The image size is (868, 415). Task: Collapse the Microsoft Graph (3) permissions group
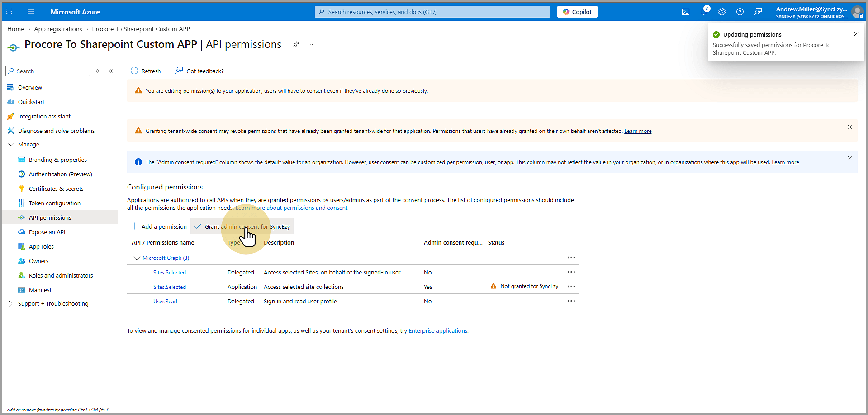137,258
